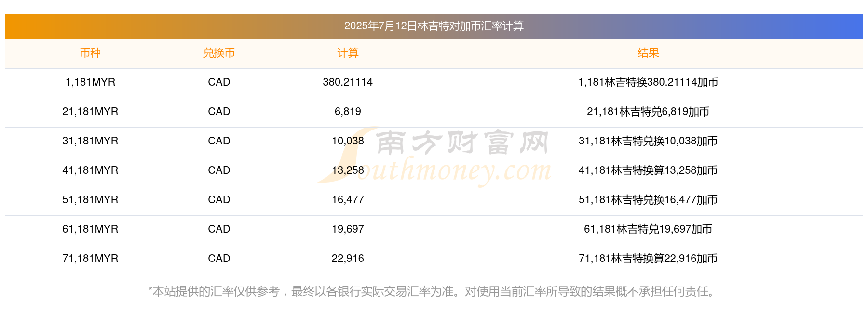Click result '41,181林吉特换算13,258加币'

[x=648, y=170]
